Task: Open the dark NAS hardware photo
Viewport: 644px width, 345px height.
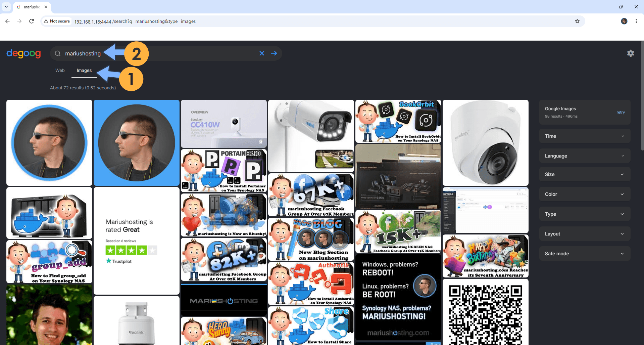Action: pos(398,176)
